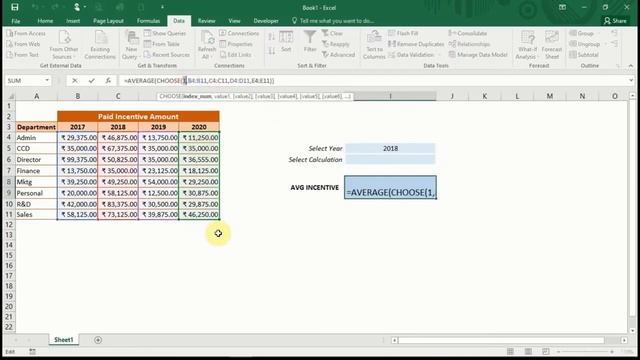640x360 pixels.
Task: Switch to the Review tab
Action: pyautogui.click(x=207, y=21)
